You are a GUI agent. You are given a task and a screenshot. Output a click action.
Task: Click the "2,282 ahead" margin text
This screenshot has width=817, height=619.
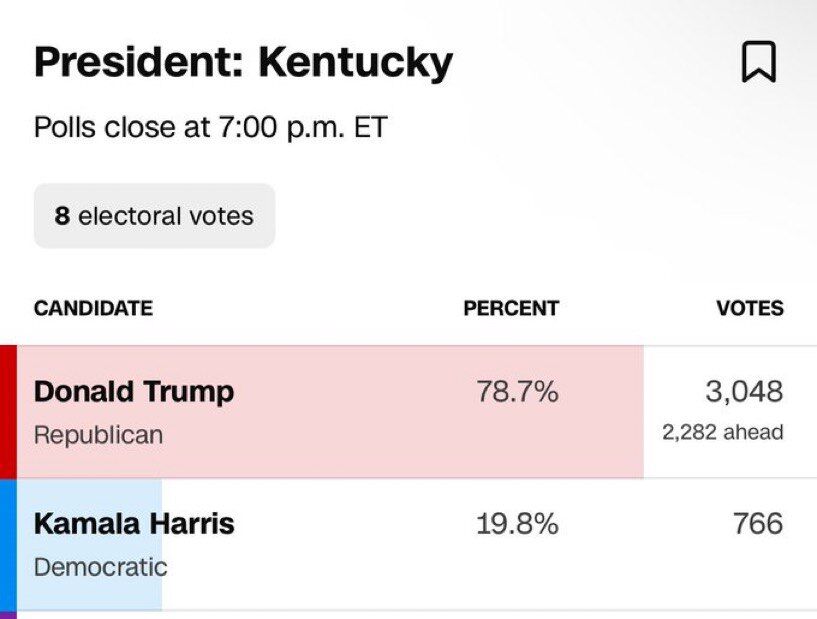click(x=722, y=432)
